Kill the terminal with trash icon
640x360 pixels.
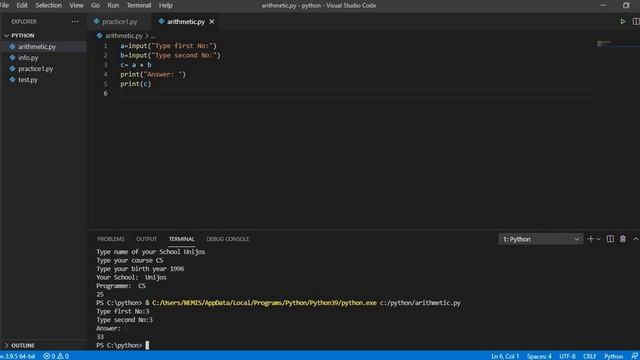[x=622, y=239]
